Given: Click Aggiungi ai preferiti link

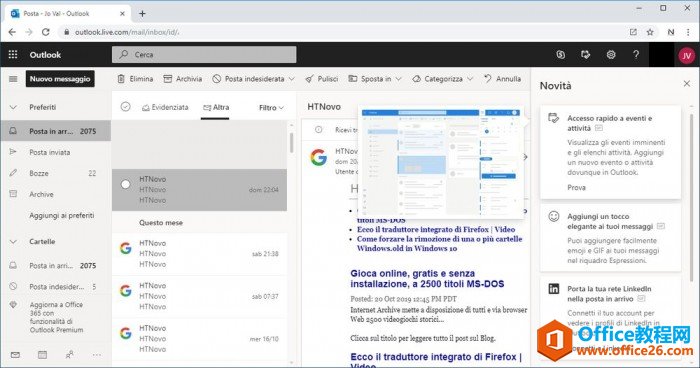Looking at the screenshot, I should click(62, 215).
